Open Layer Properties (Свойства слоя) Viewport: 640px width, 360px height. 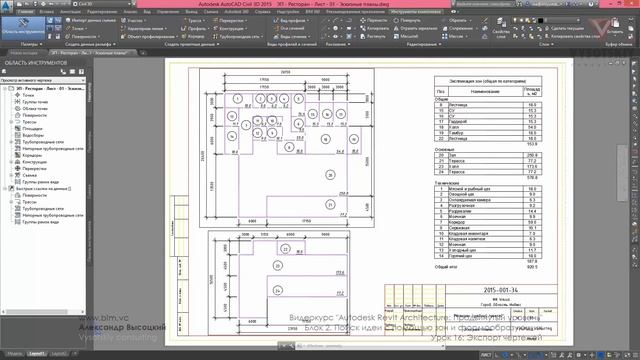(501, 27)
